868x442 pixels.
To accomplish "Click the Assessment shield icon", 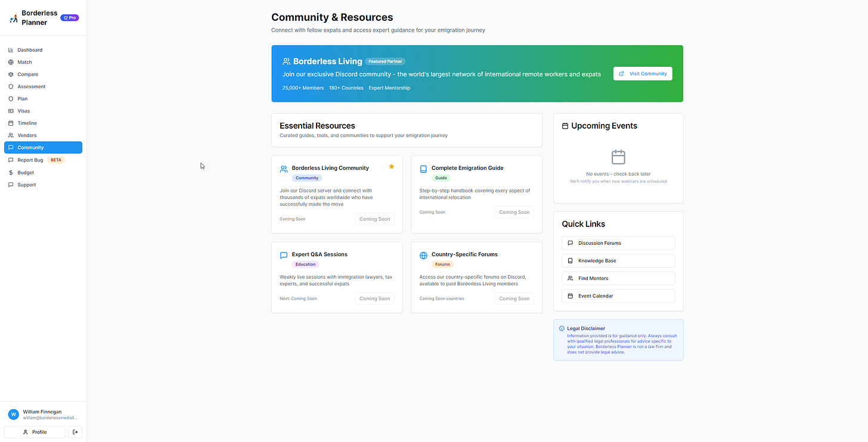I will (x=11, y=86).
